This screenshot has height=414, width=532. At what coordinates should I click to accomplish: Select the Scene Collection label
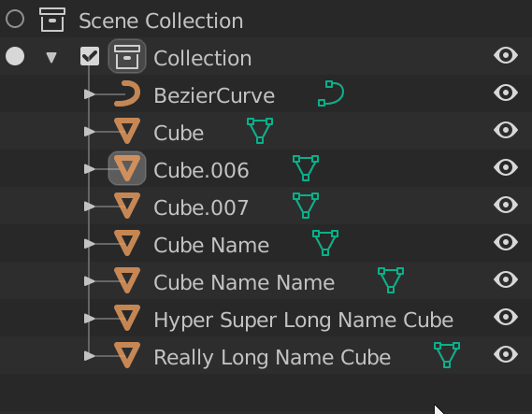(x=161, y=21)
